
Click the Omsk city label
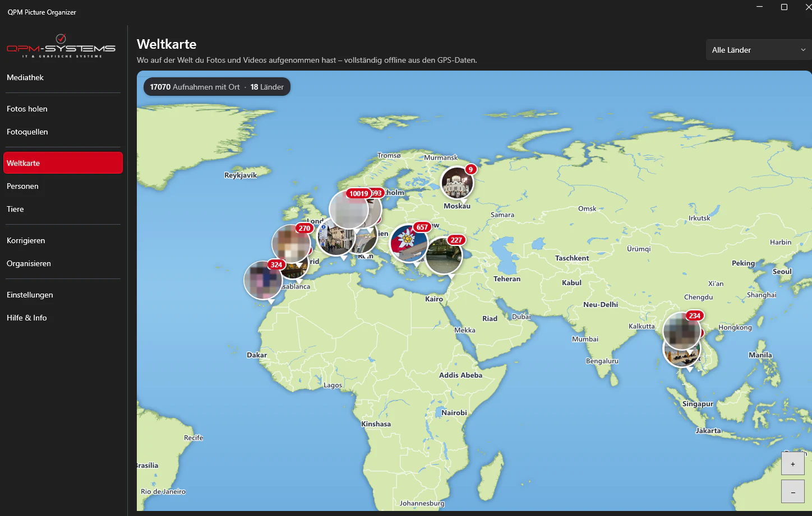[587, 208]
